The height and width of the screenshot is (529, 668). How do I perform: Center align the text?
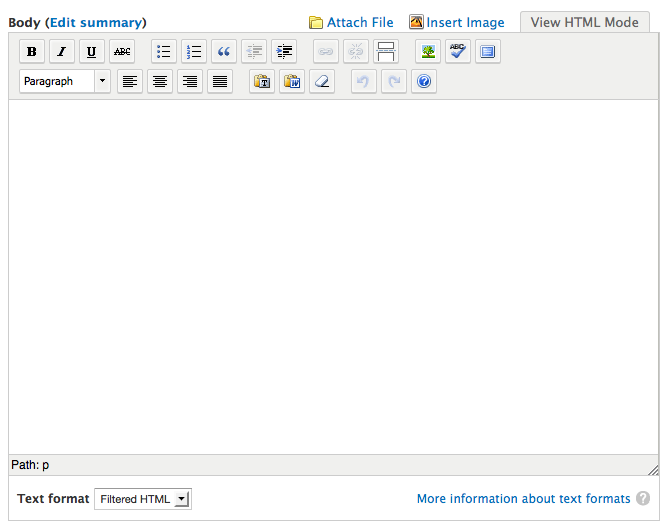point(160,81)
